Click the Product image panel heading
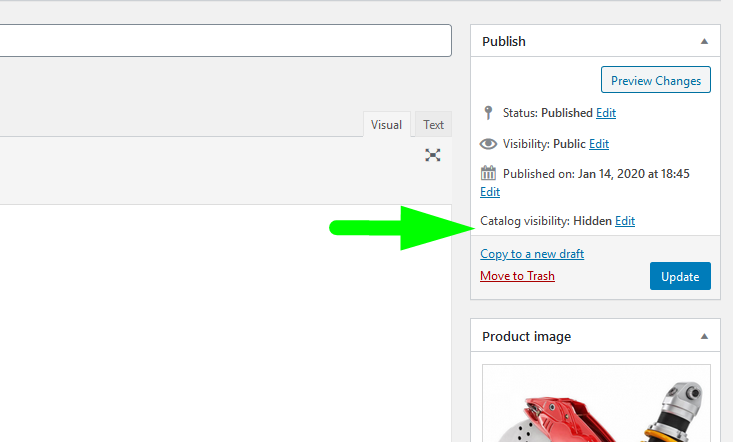This screenshot has width=733, height=442. tap(526, 336)
